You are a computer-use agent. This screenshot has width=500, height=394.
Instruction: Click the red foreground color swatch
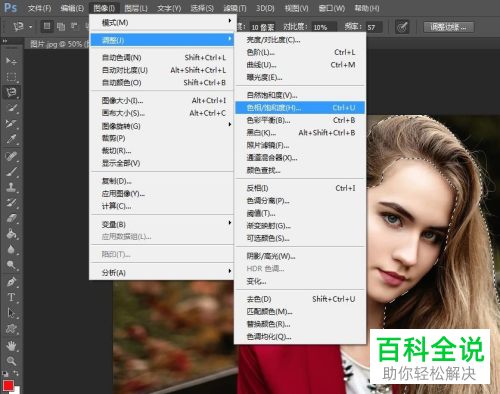click(8, 386)
